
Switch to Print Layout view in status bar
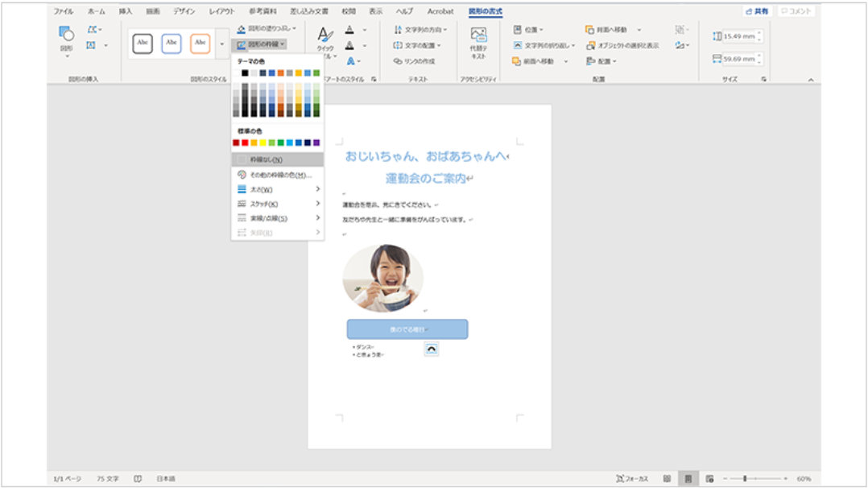click(688, 478)
